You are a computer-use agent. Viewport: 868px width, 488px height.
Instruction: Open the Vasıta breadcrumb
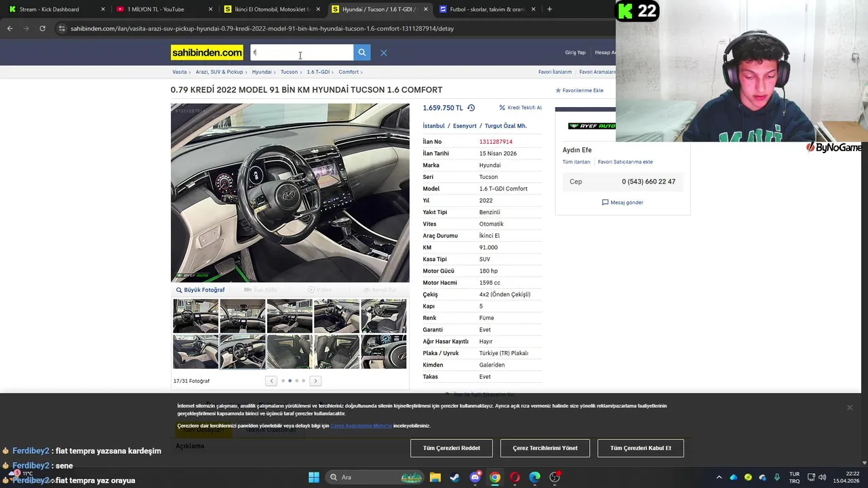(179, 72)
